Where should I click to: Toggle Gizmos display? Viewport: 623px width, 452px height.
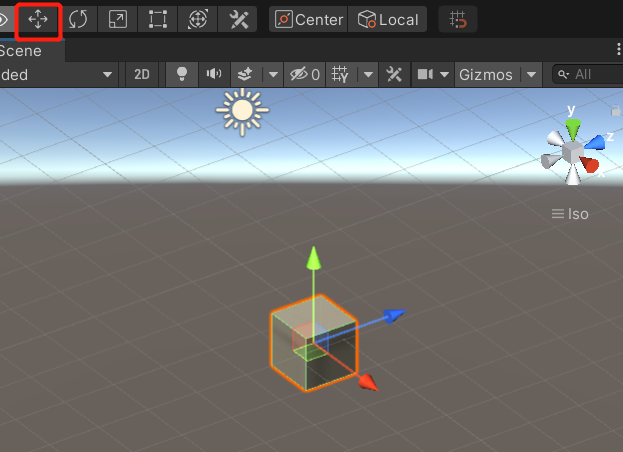(x=486, y=74)
